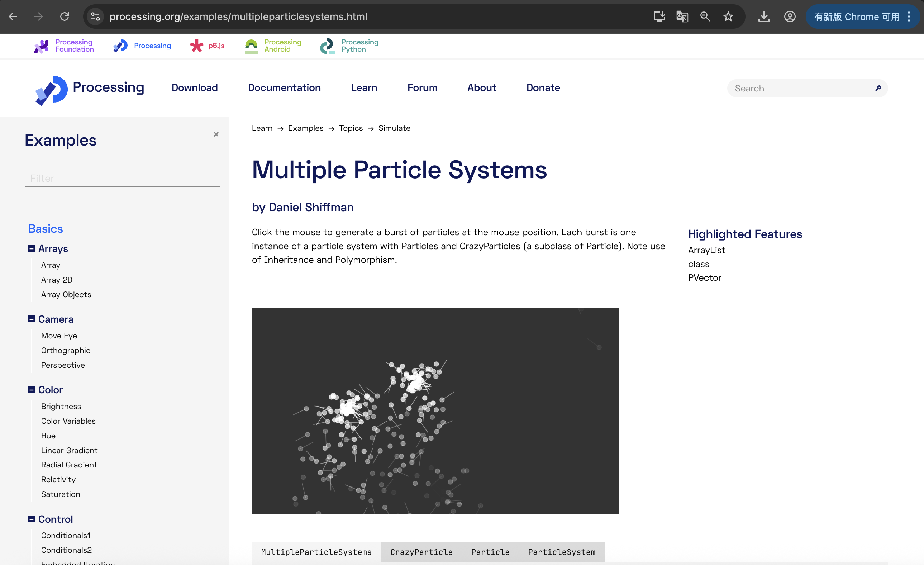
Task: Switch to the ParticleSystem code tab
Action: pyautogui.click(x=561, y=552)
